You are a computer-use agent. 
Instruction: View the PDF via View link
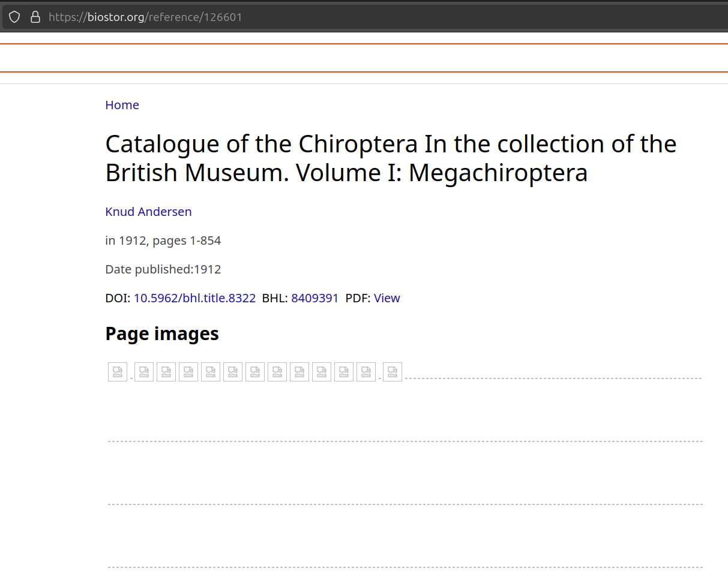[x=387, y=298]
